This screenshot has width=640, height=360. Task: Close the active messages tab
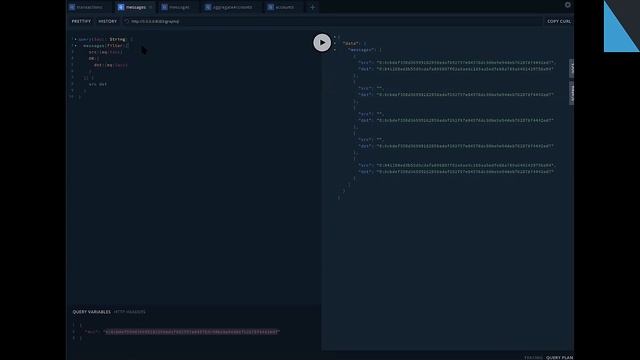click(151, 7)
